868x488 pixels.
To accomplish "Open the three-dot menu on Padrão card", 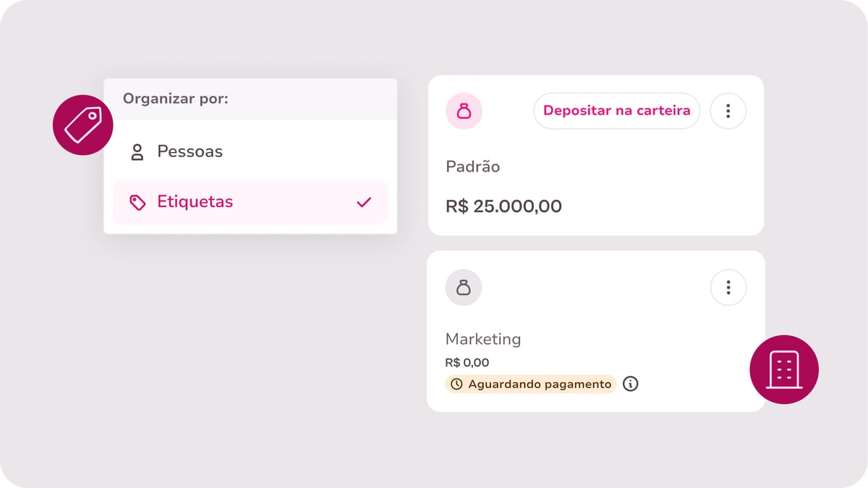I will 728,111.
